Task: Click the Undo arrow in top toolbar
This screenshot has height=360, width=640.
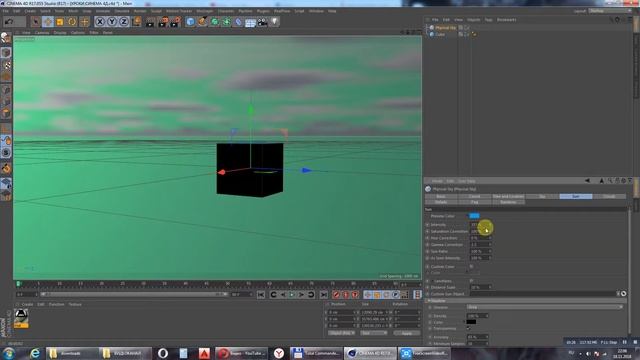Action: coord(9,22)
